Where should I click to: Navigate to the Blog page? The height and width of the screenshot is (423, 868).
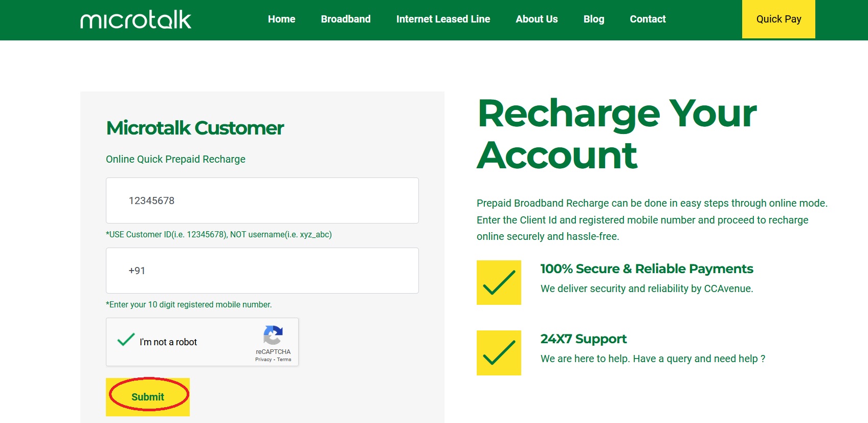coord(594,19)
